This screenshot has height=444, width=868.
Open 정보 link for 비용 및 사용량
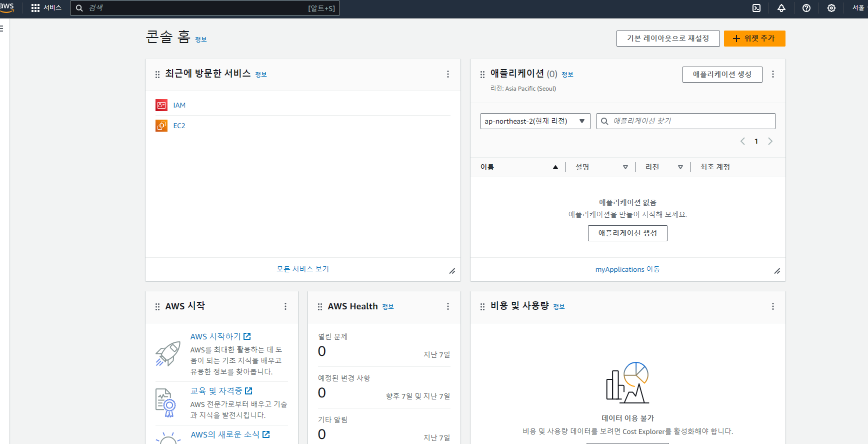(x=559, y=307)
